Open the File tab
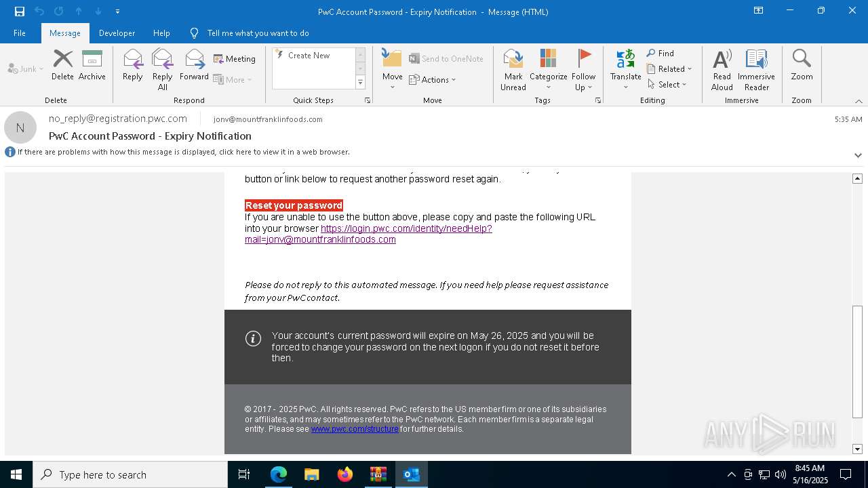The width and height of the screenshot is (868, 488). [x=20, y=33]
